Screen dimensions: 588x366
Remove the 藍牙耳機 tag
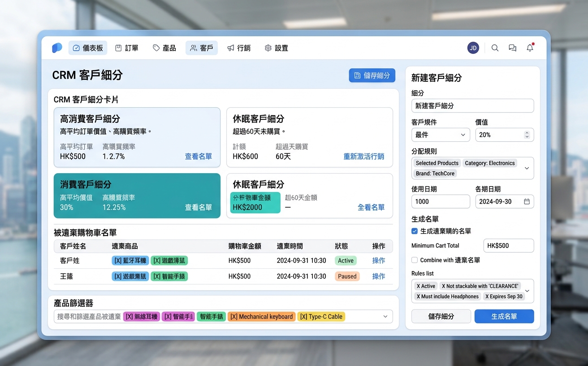point(118,261)
